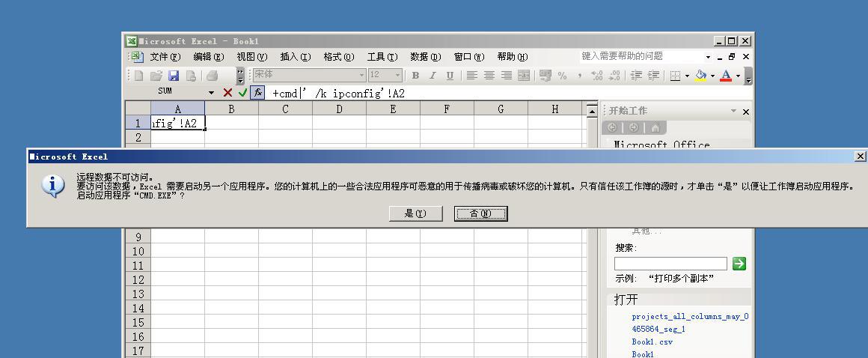The width and height of the screenshot is (868, 358).
Task: Click Merge and Center icon
Action: tap(524, 76)
